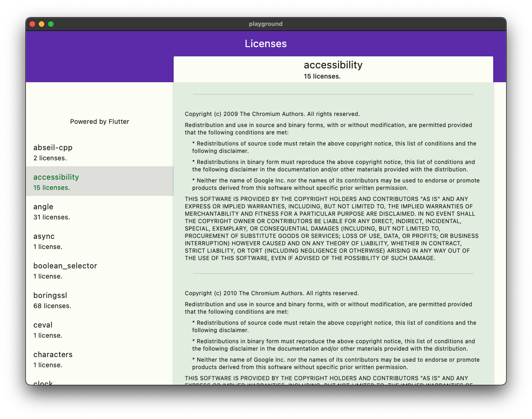
Task: Click the accessibility heading in detail pane
Action: [333, 65]
